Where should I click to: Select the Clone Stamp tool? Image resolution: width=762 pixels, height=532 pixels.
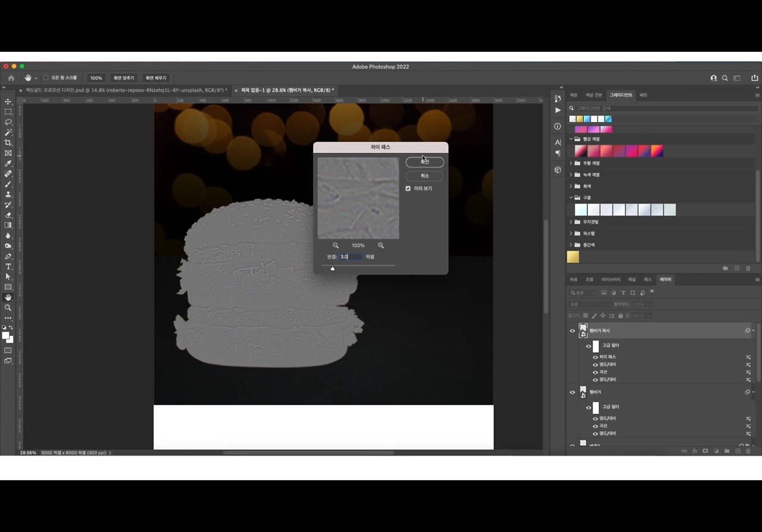coord(8,194)
